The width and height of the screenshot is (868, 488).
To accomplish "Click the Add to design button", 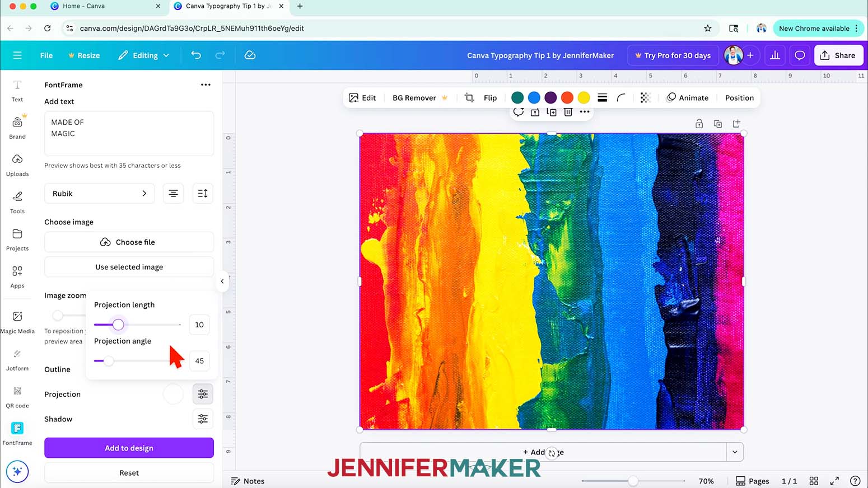I will tap(129, 448).
